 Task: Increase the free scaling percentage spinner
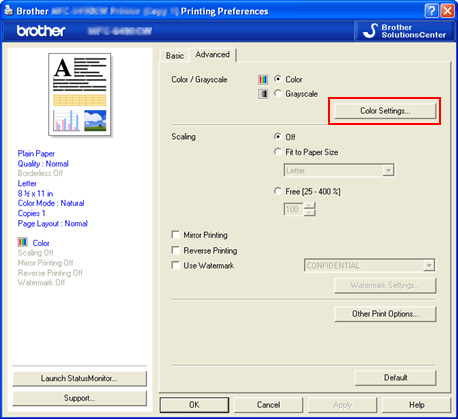[310, 206]
